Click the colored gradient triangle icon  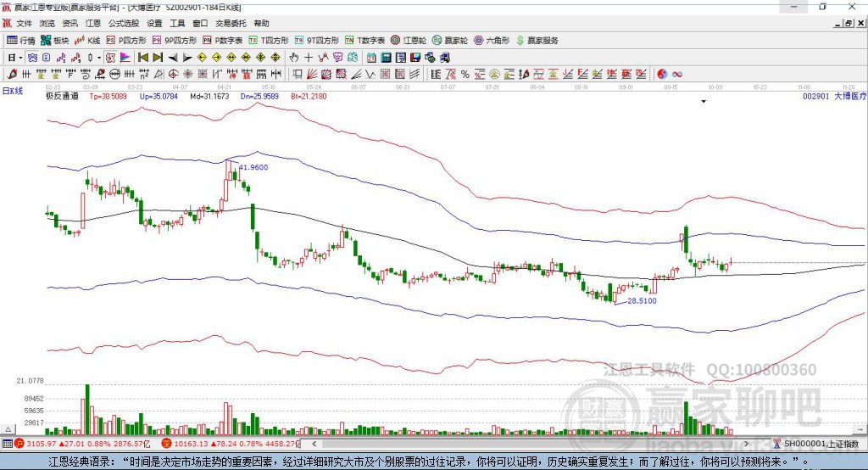click(x=125, y=58)
